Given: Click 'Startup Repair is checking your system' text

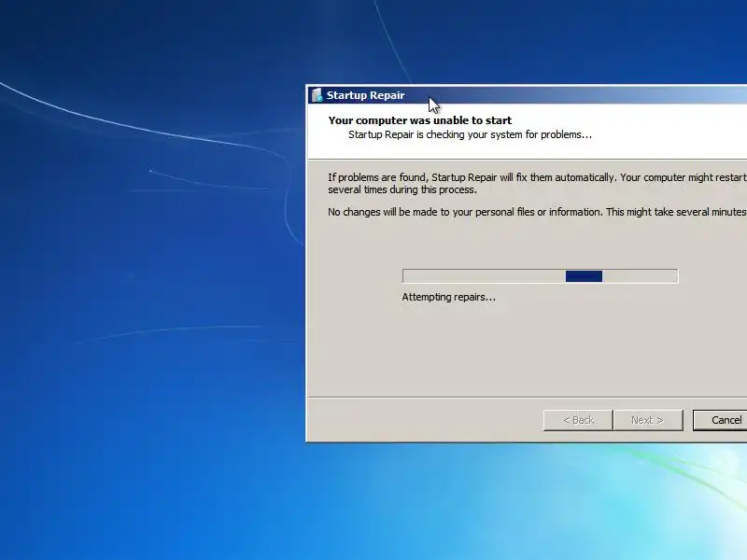Looking at the screenshot, I should pos(470,134).
